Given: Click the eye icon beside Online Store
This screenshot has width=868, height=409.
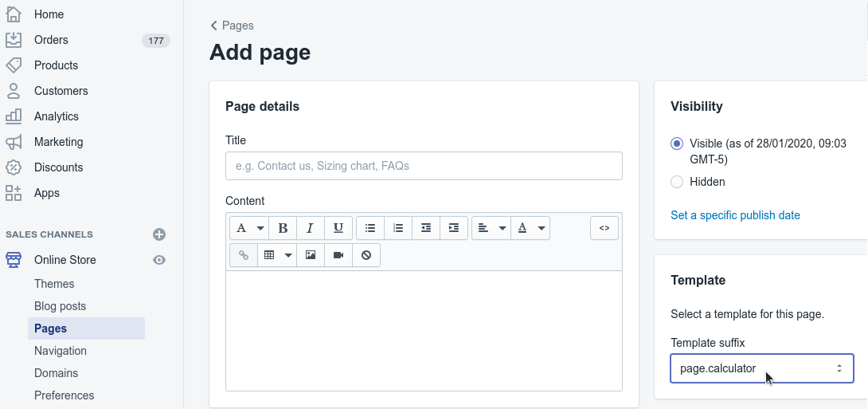Looking at the screenshot, I should (x=159, y=260).
